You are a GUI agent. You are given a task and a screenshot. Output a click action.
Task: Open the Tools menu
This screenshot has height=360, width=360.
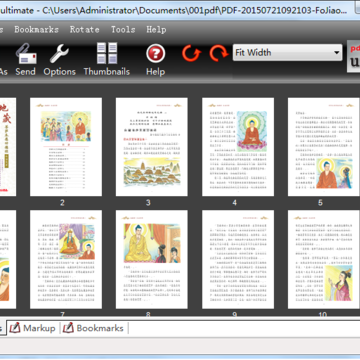pyautogui.click(x=123, y=29)
